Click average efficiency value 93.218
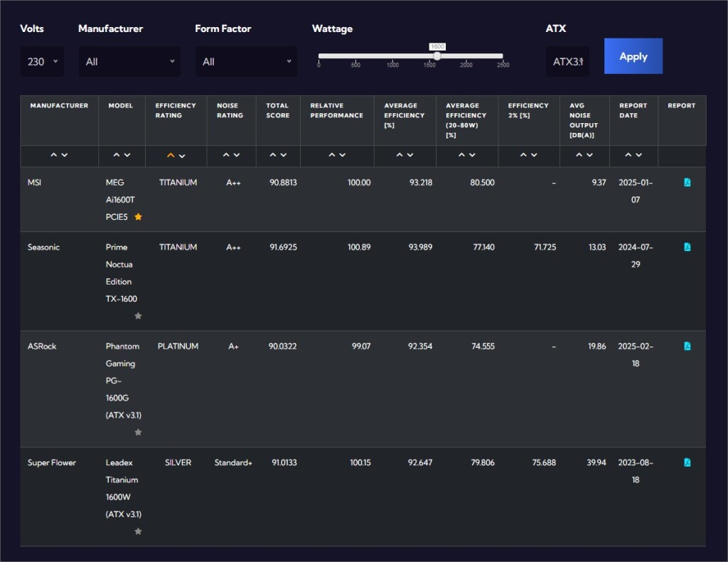The height and width of the screenshot is (562, 728). point(421,183)
